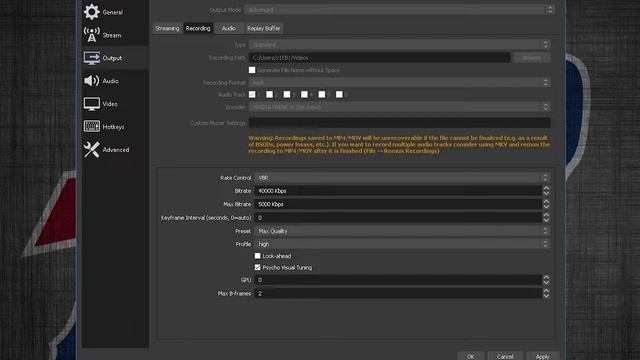The image size is (640, 360).
Task: Open the Video display icon
Action: tap(91, 104)
